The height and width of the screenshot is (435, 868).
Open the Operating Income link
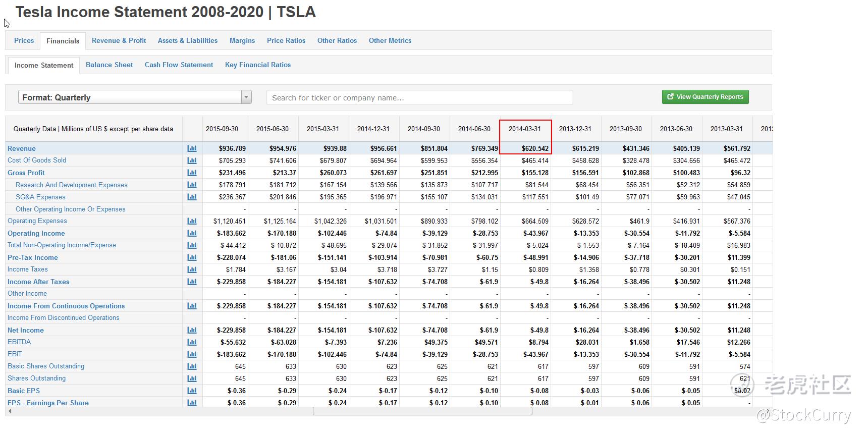tap(36, 233)
